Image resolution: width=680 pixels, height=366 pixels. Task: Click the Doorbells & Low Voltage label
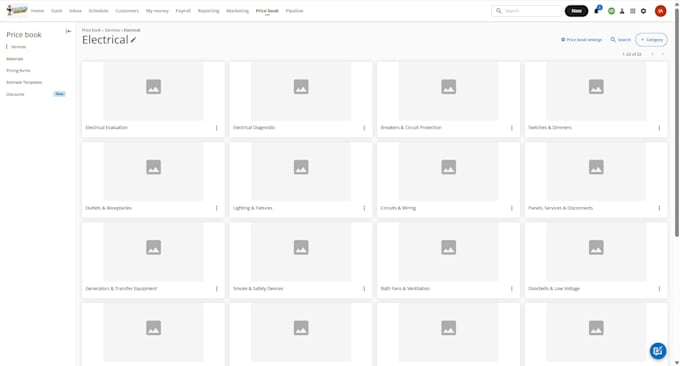click(x=554, y=289)
